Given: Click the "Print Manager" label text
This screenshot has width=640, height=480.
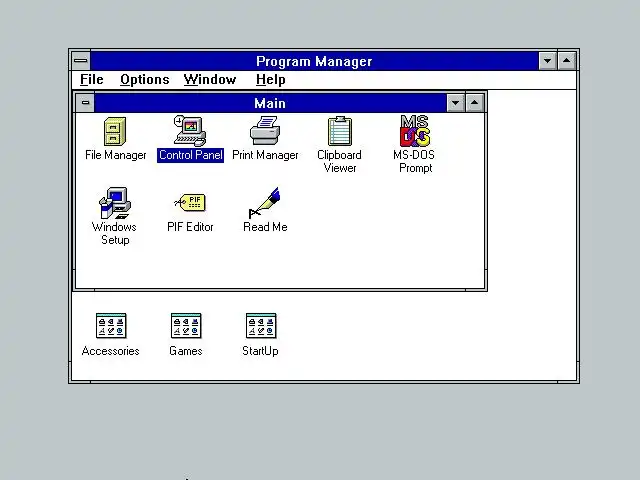Looking at the screenshot, I should 265,155.
